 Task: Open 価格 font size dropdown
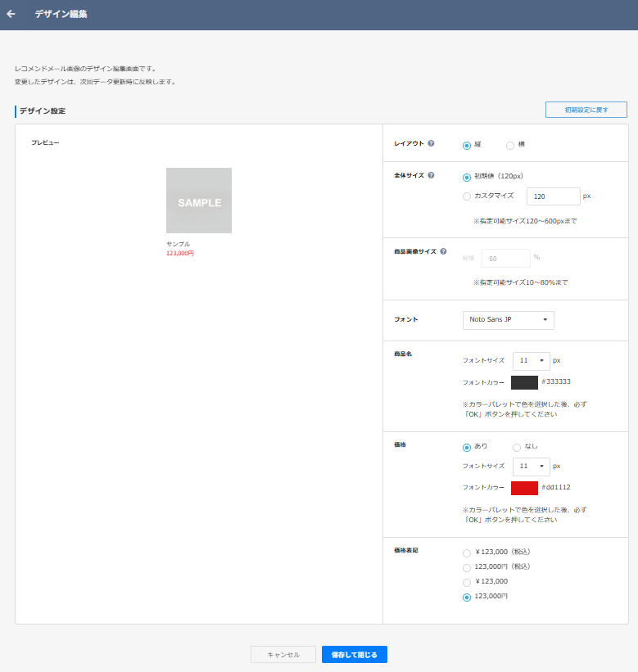[531, 467]
